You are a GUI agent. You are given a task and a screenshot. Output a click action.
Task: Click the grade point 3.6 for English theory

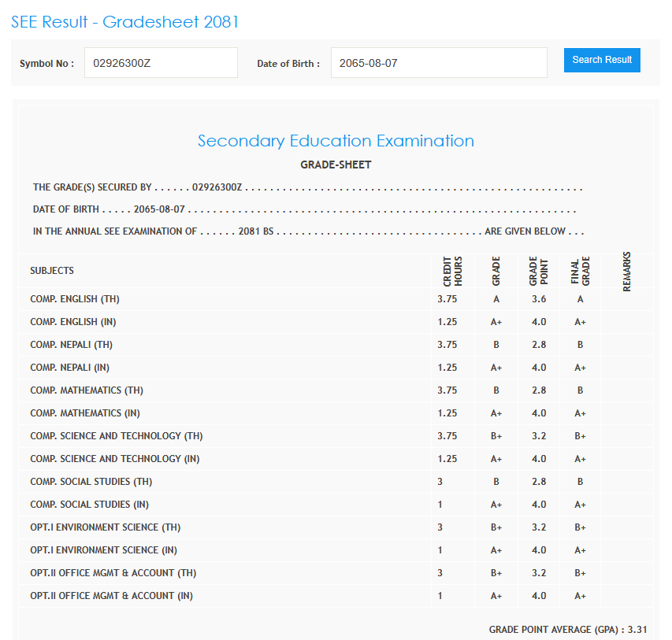click(539, 299)
